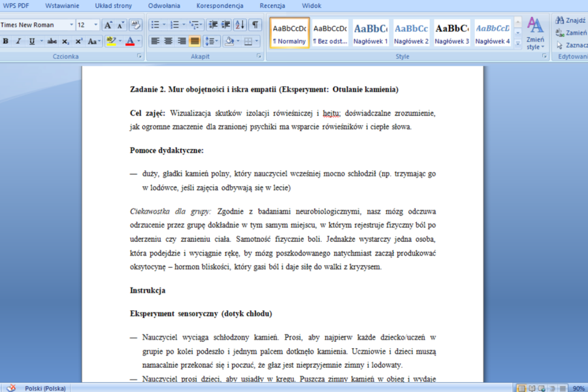Click the Clear Formatting icon
The height and width of the screenshot is (392, 588).
pos(135,25)
